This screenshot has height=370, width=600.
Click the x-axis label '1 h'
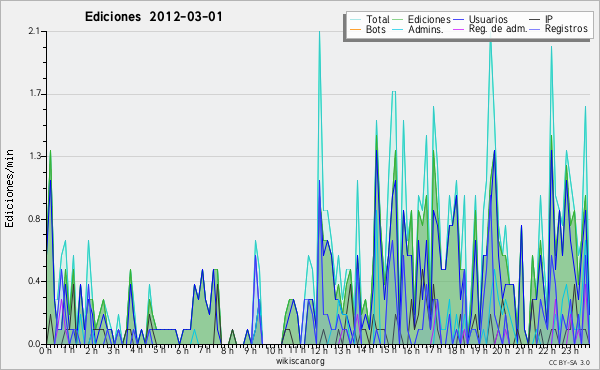(x=68, y=350)
